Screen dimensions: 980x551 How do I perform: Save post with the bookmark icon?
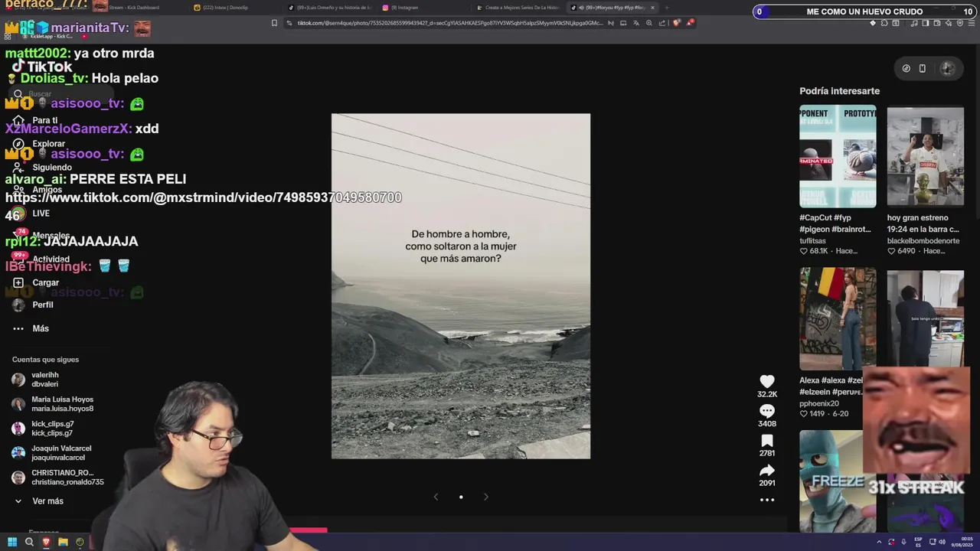767,441
